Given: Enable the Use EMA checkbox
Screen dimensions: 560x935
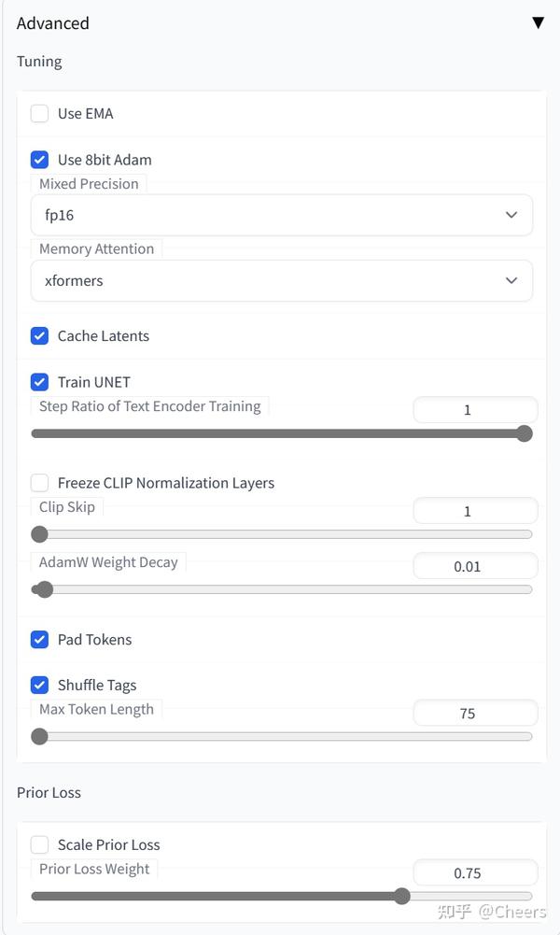Looking at the screenshot, I should 39,114.
